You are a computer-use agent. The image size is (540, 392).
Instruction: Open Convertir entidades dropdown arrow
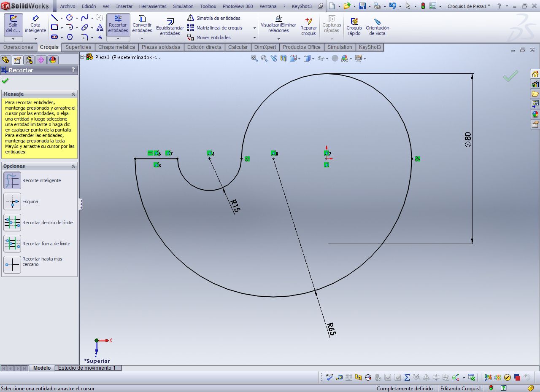pyautogui.click(x=142, y=39)
